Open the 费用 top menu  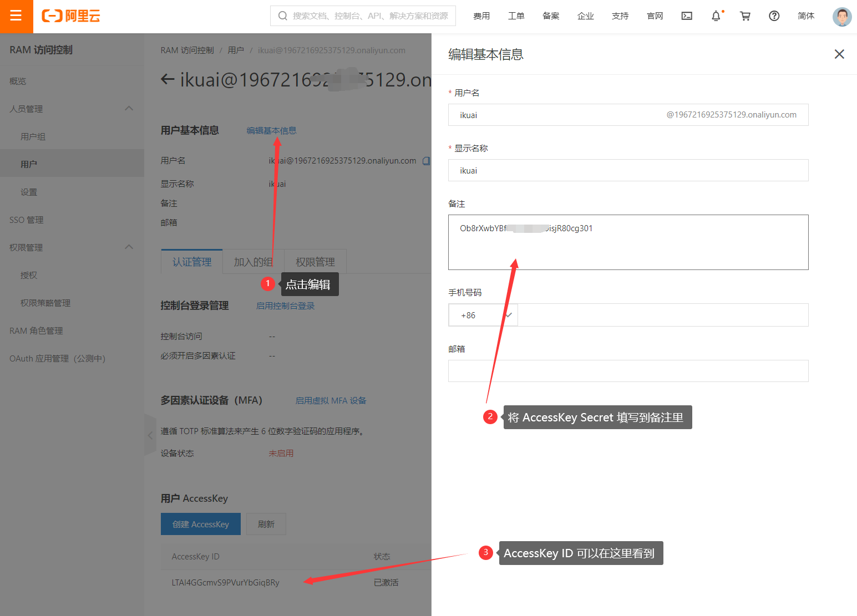pyautogui.click(x=481, y=16)
